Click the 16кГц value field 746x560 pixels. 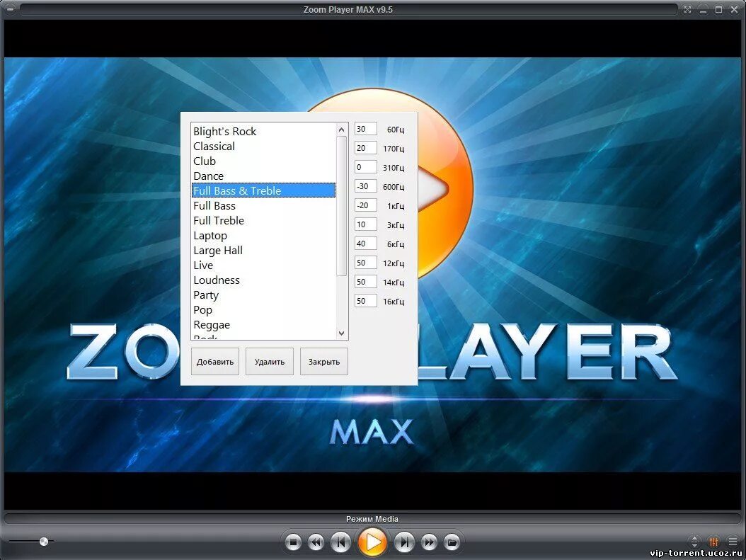[x=365, y=301]
